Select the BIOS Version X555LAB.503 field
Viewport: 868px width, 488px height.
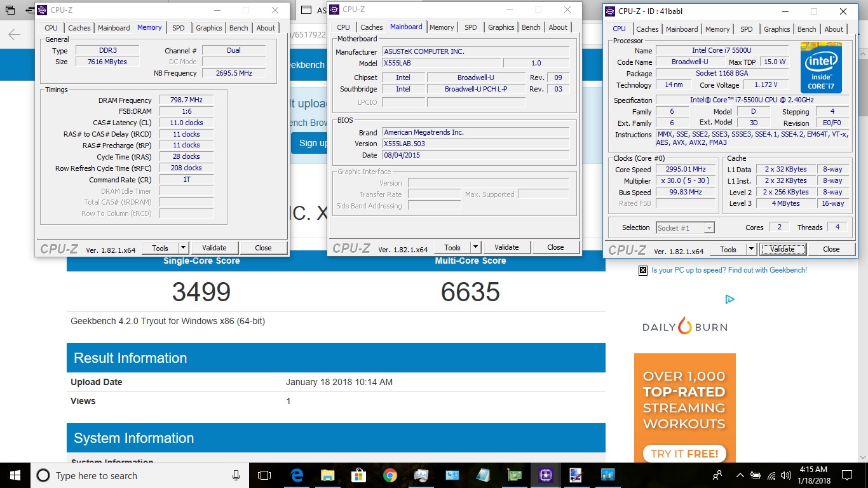(x=475, y=144)
